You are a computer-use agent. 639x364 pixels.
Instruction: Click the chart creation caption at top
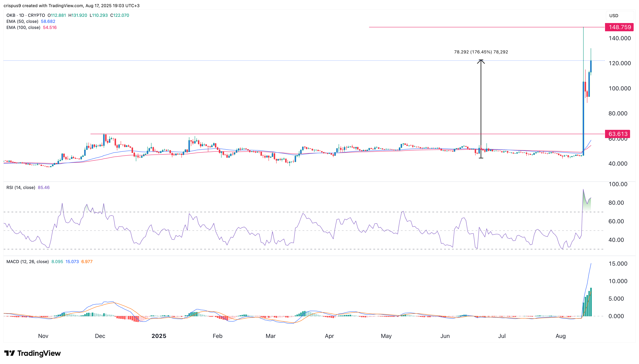[72, 6]
